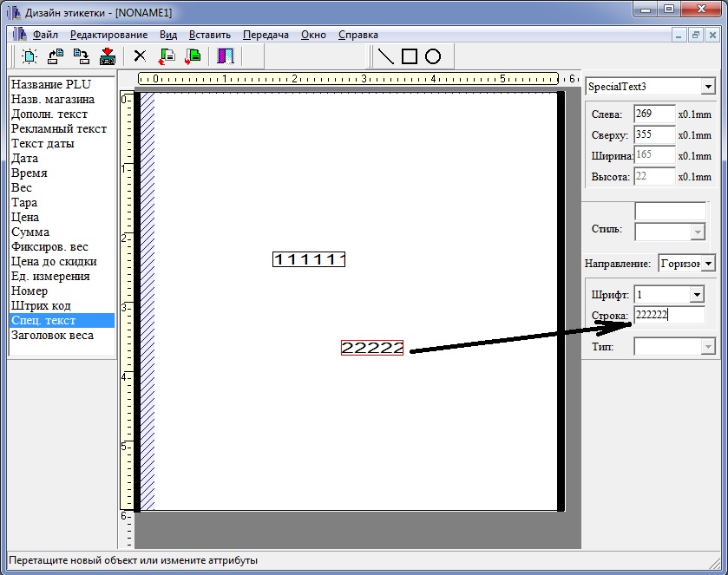The height and width of the screenshot is (575, 728).
Task: Expand the Направление dropdown
Action: coord(708,263)
